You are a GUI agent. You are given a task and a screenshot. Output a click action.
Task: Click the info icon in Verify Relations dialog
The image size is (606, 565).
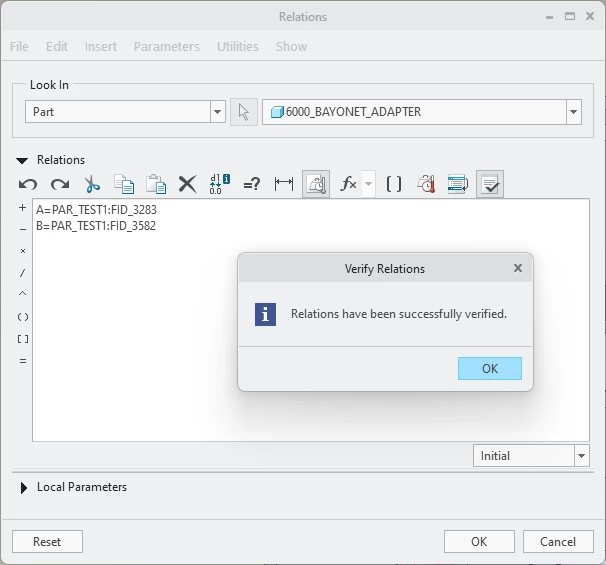tap(266, 314)
